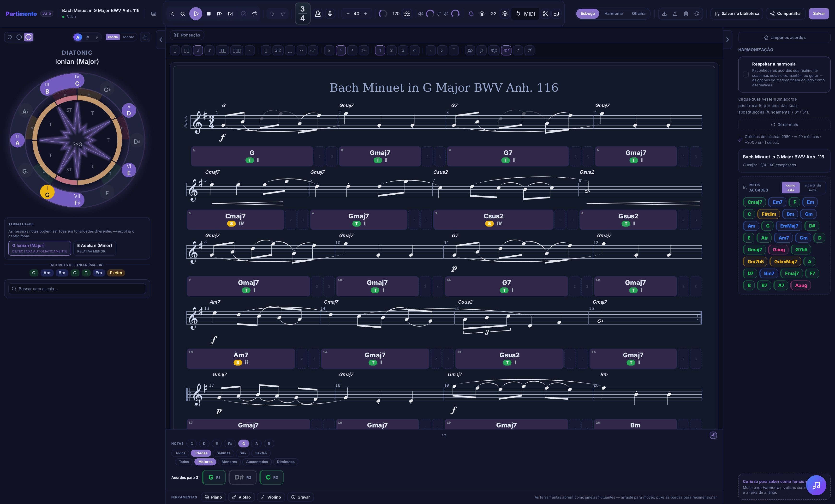Switch to the Harmonia tab

pyautogui.click(x=613, y=13)
